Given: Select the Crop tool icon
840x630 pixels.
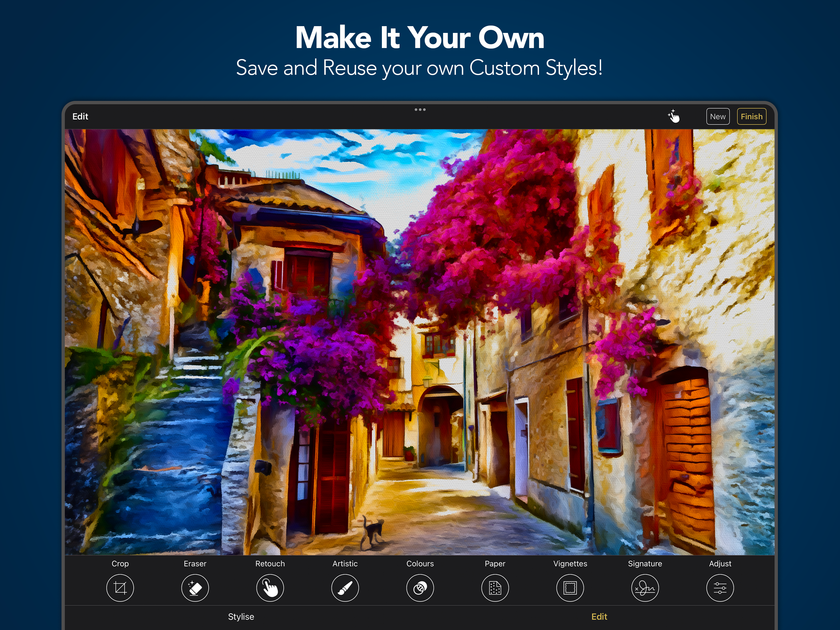Looking at the screenshot, I should (x=120, y=588).
